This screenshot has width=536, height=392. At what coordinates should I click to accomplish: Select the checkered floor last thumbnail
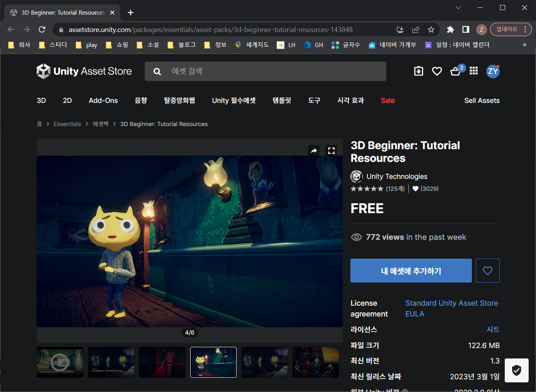click(x=316, y=362)
